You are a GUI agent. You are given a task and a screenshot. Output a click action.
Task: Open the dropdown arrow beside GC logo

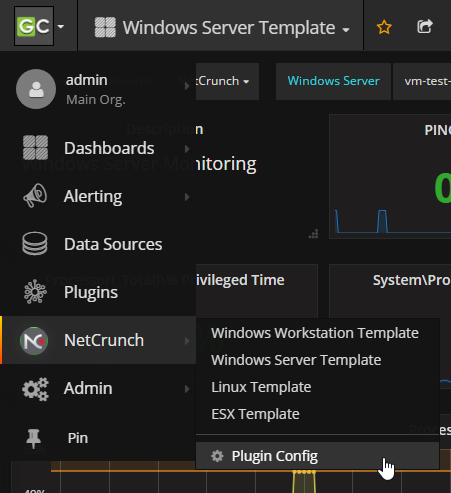[x=61, y=26]
